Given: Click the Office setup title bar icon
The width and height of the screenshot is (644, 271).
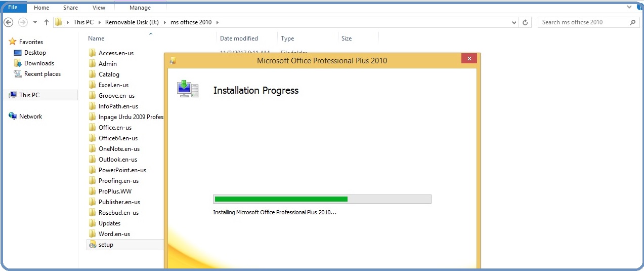Looking at the screenshot, I should pyautogui.click(x=173, y=61).
